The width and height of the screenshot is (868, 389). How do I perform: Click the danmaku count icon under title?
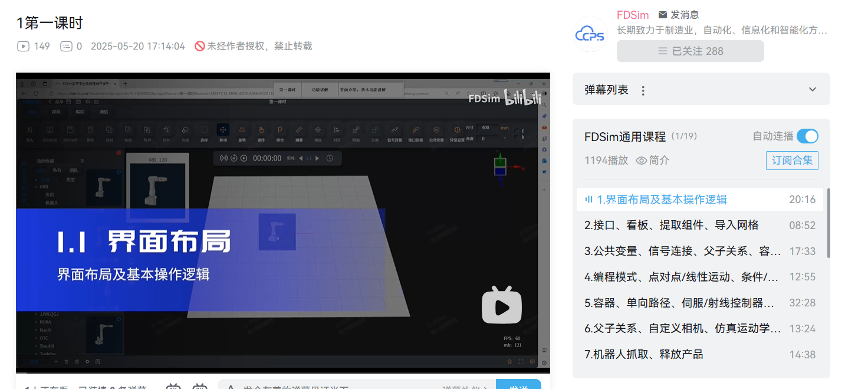(66, 46)
